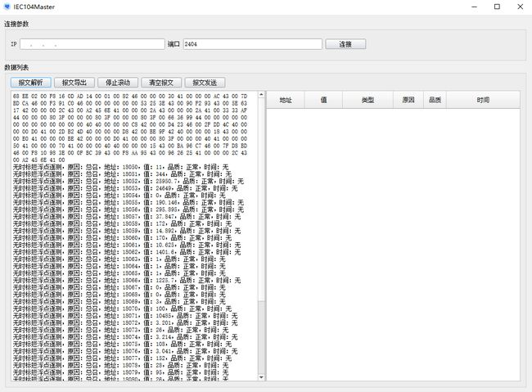Image resolution: width=532 pixels, height=392 pixels.
Task: Click log line with address 18074
Action: [125, 337]
